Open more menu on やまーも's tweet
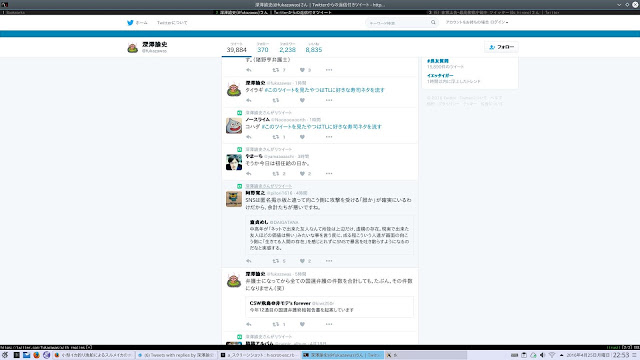Viewport: 640px width, 360px height. [x=329, y=174]
